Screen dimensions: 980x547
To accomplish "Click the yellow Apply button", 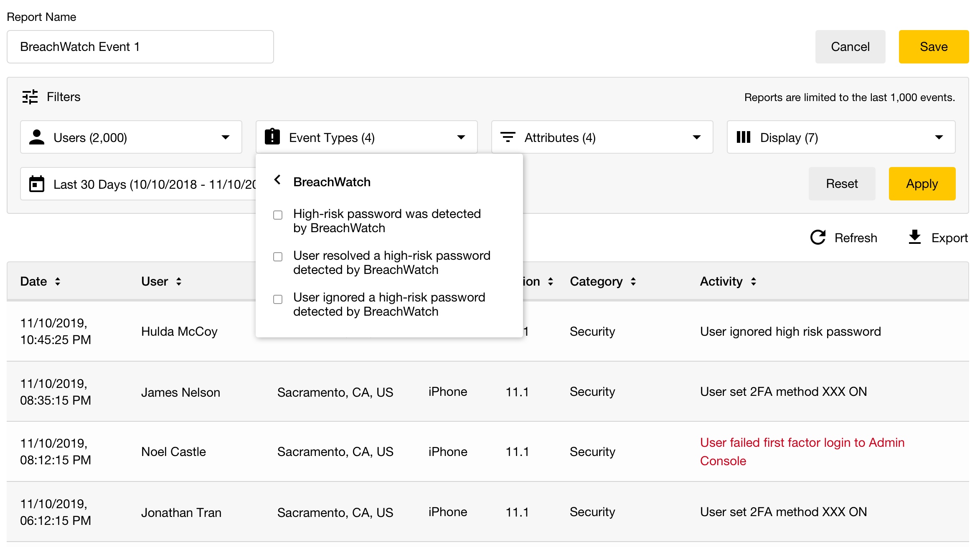I will 922,184.
